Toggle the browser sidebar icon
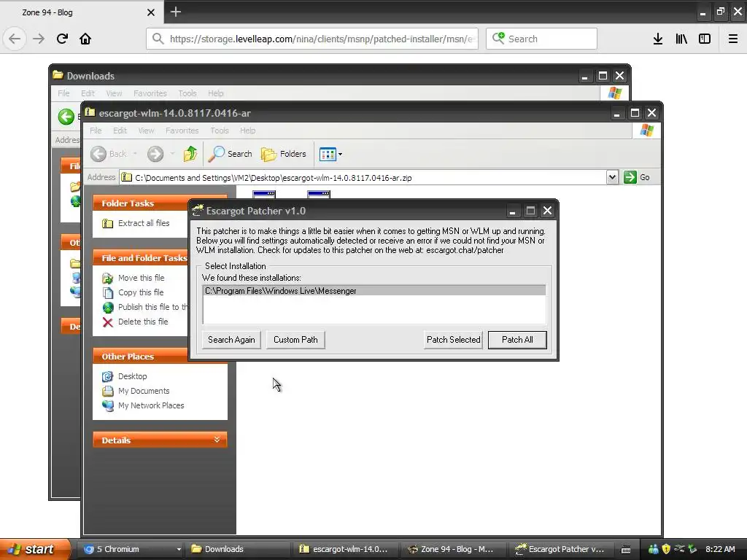This screenshot has width=747, height=560. point(705,39)
